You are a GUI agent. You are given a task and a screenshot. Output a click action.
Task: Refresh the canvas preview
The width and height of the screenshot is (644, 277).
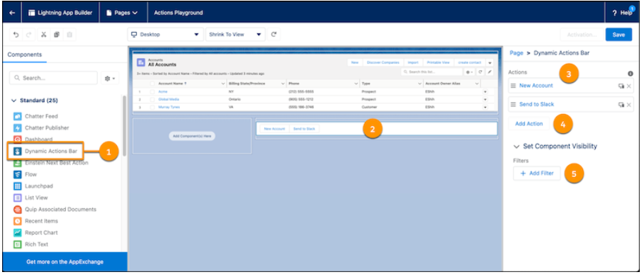click(x=273, y=35)
